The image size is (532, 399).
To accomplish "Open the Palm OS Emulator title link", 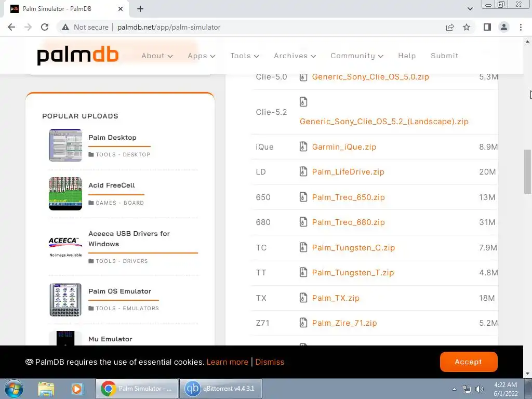I will tap(120, 291).
